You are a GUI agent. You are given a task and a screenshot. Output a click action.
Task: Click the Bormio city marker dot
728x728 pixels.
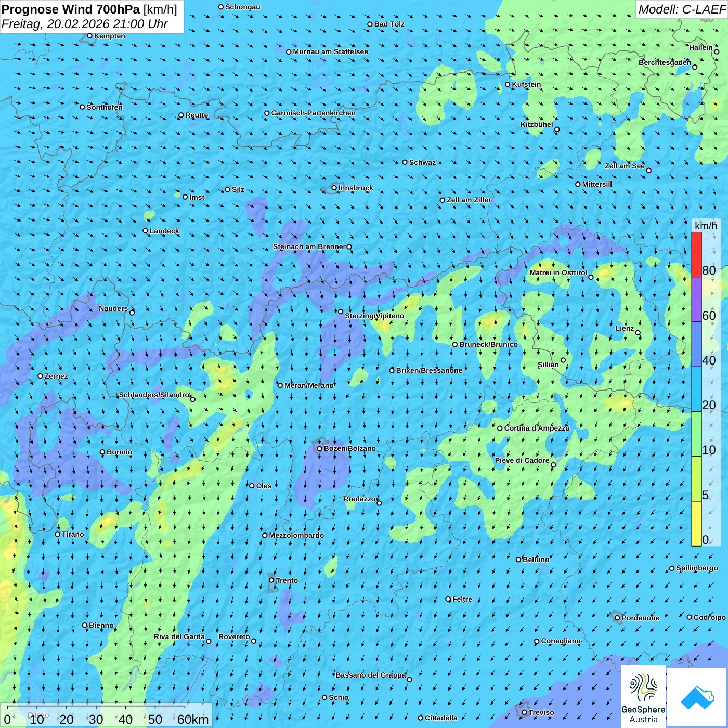[102, 452]
